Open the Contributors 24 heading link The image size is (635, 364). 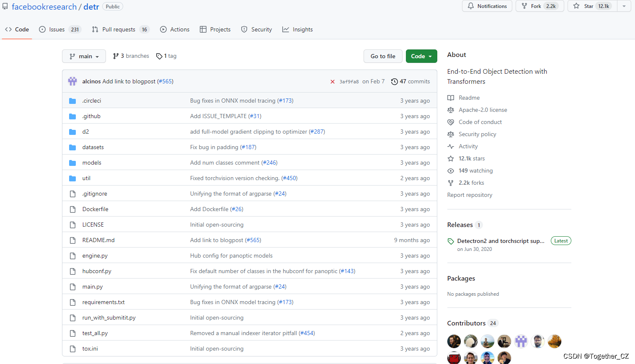[x=472, y=323]
